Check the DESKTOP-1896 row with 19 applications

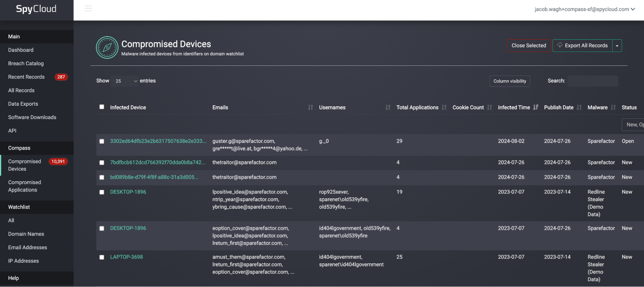102,192
